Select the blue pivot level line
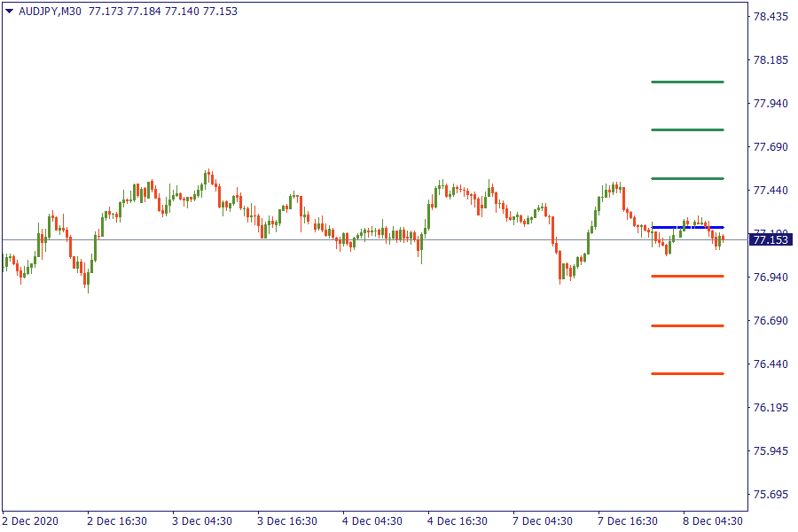This screenshot has width=798, height=532. click(x=687, y=228)
